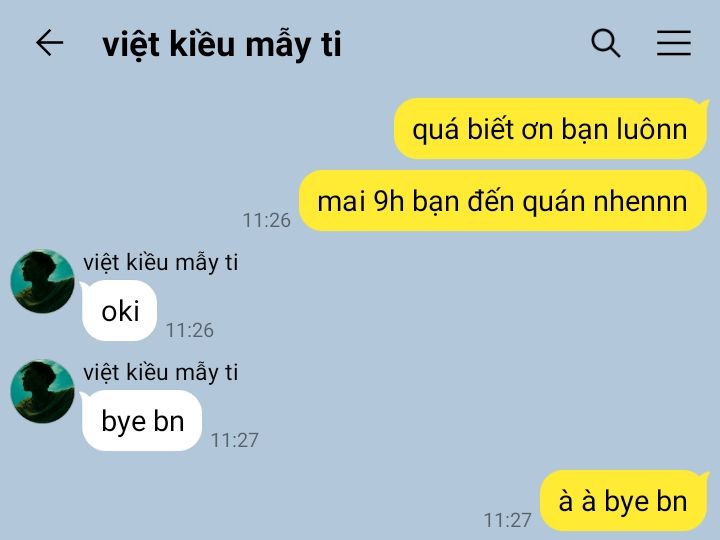This screenshot has height=540, width=720.
Task: Select the chat title 'việt kiều mẫy ti'
Action: click(x=222, y=45)
